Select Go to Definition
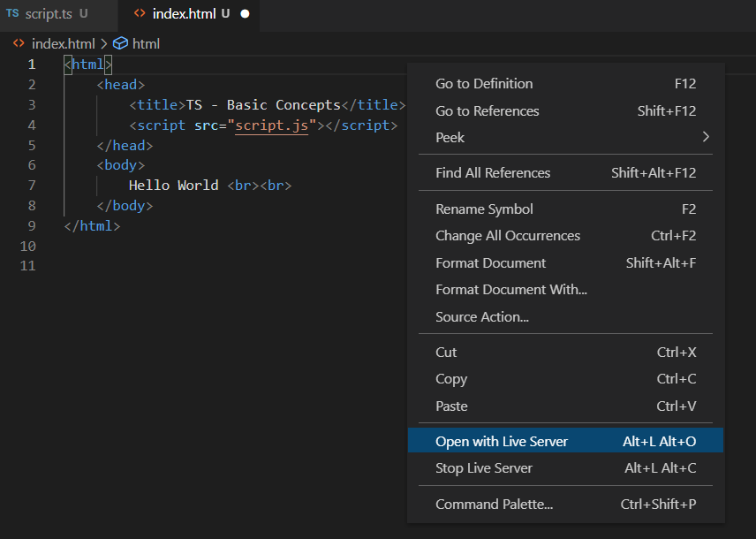 tap(484, 84)
